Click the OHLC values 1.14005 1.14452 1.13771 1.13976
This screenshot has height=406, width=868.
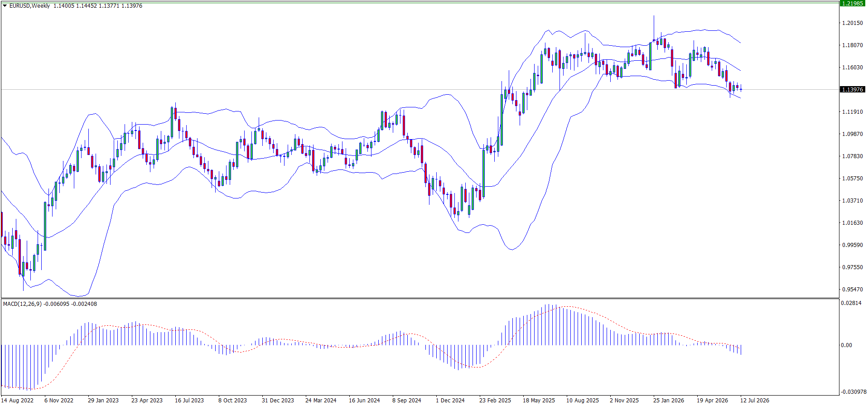click(x=98, y=6)
